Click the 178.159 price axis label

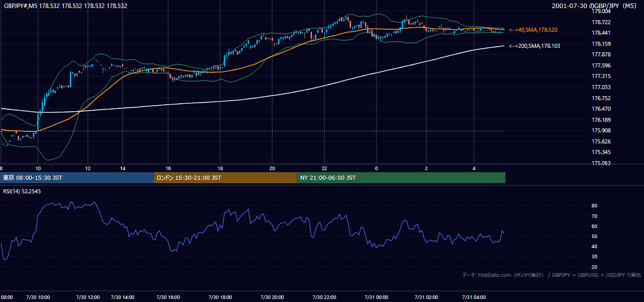tap(600, 44)
